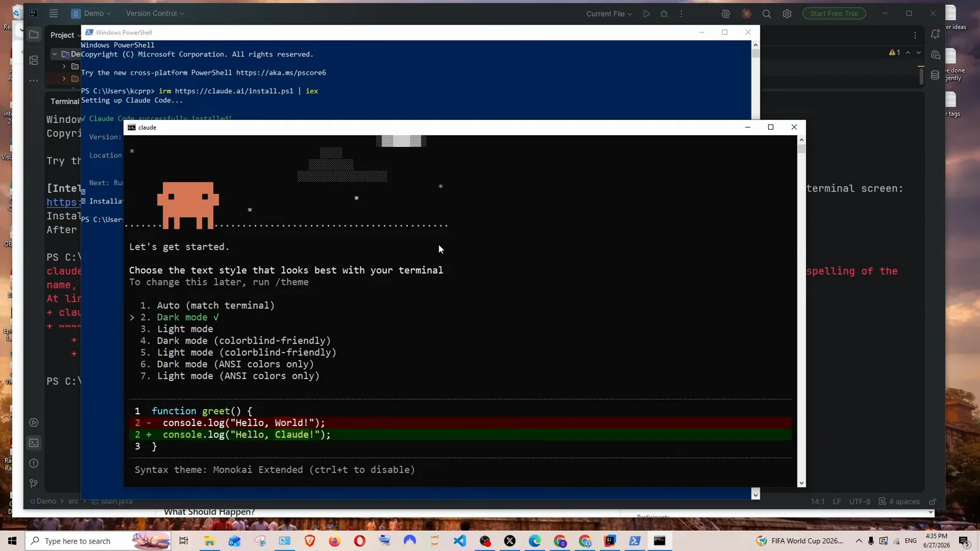The height and width of the screenshot is (551, 980).
Task: Click the PowerShell window scrollbar up arrow
Action: [755, 45]
